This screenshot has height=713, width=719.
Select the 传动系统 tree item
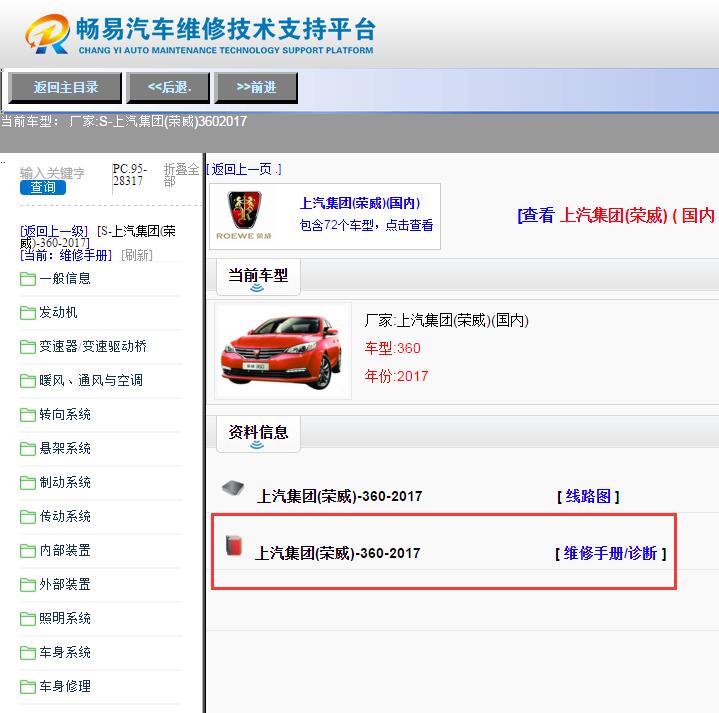click(x=65, y=516)
